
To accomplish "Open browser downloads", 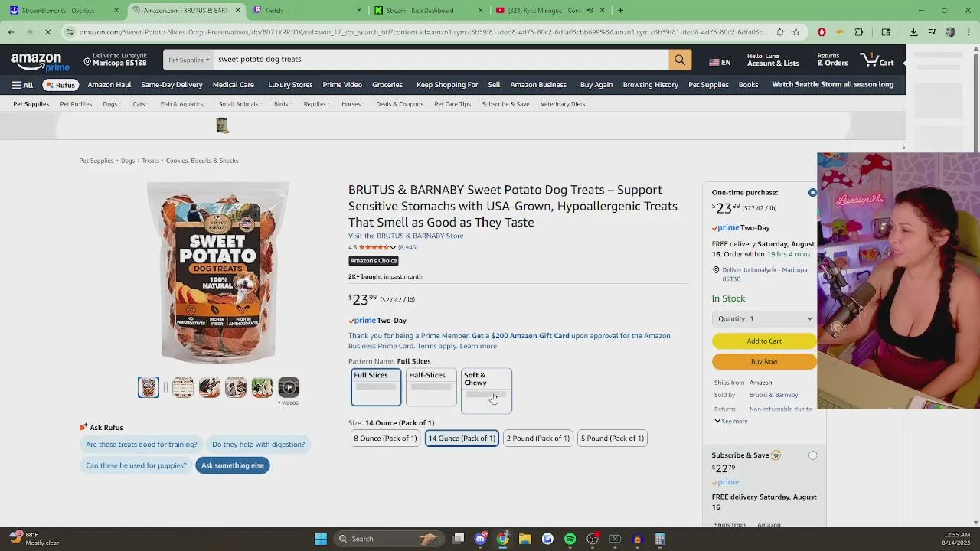I will 913,32.
